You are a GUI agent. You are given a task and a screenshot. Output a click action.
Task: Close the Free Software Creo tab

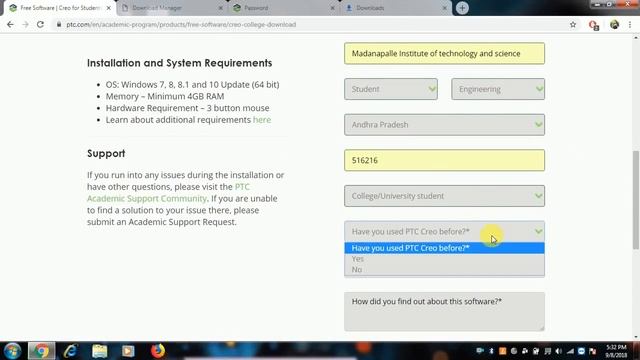pyautogui.click(x=109, y=8)
